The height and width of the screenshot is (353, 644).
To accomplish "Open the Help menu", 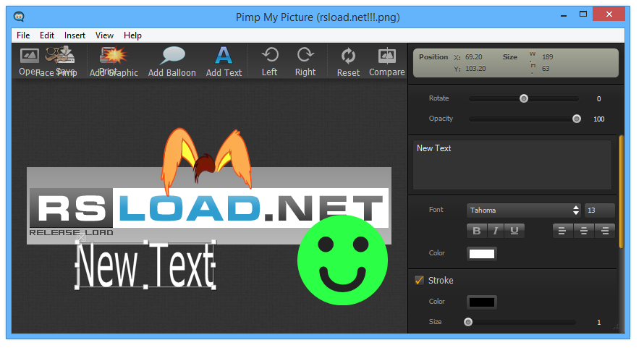I will pyautogui.click(x=132, y=35).
